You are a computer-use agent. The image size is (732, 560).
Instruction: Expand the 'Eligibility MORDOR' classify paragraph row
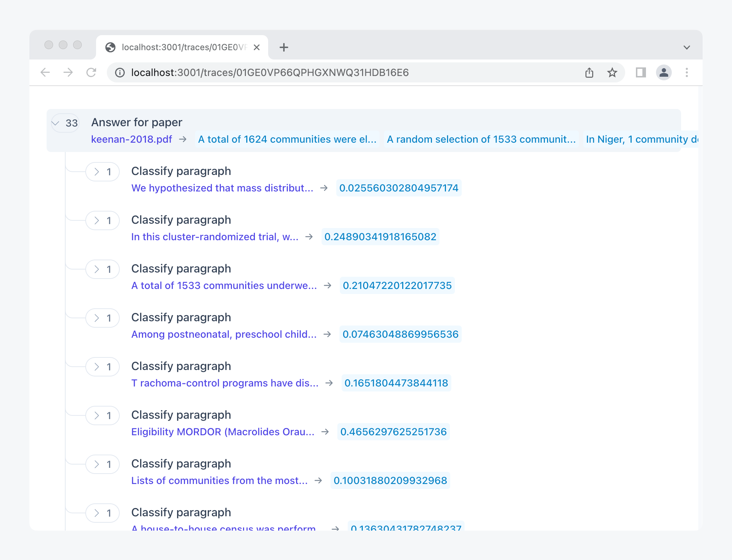tap(103, 416)
